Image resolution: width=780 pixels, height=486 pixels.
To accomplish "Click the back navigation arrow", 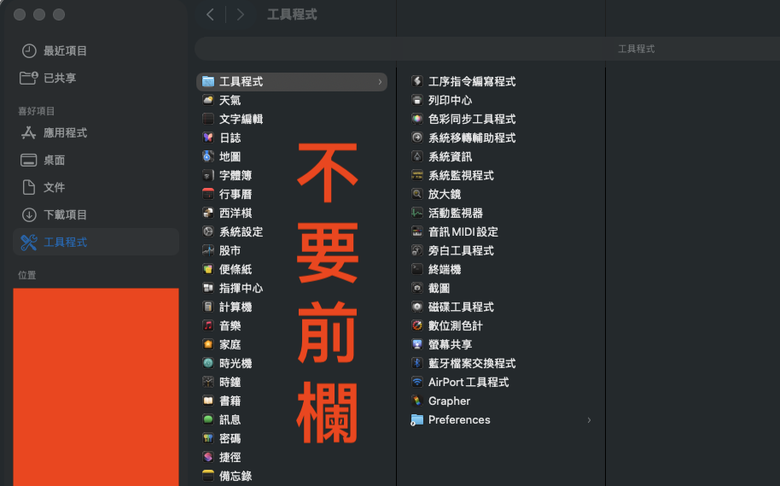I will (x=210, y=14).
